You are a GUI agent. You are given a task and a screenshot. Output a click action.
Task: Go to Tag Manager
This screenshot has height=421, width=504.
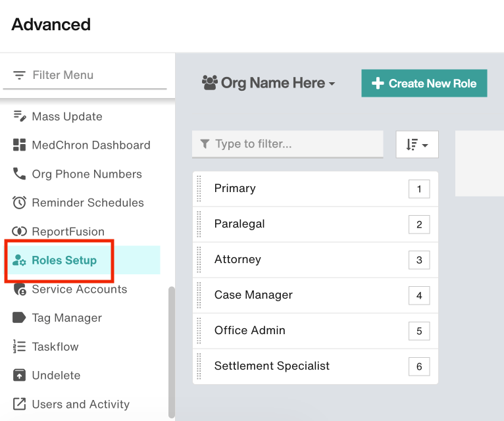pyautogui.click(x=67, y=318)
